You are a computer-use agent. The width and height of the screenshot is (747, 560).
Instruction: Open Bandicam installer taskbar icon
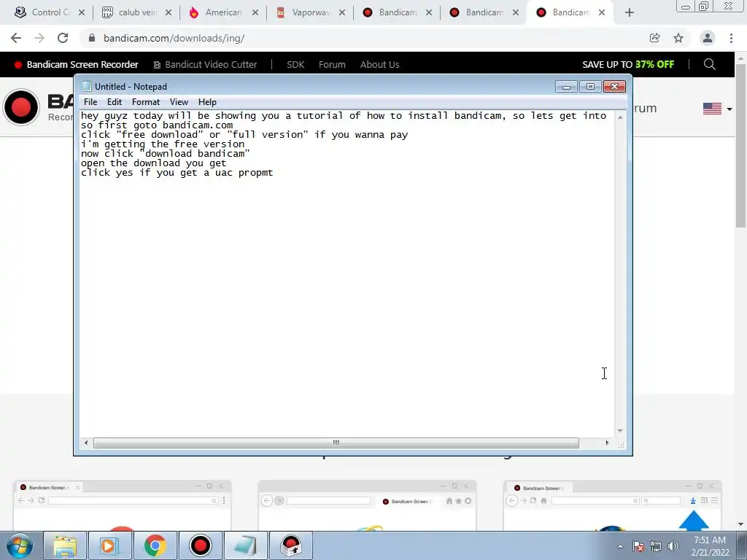[x=291, y=545]
